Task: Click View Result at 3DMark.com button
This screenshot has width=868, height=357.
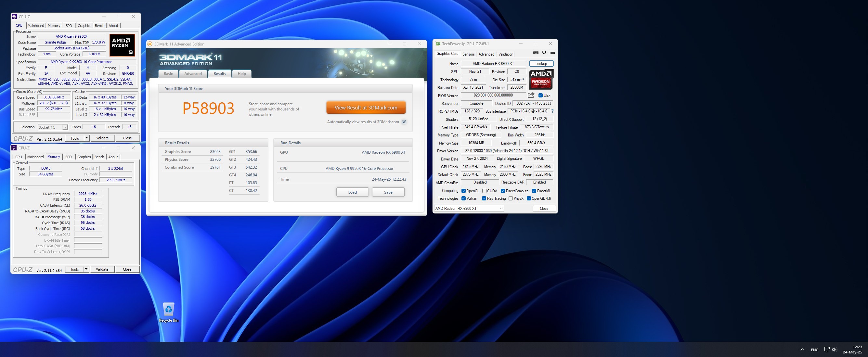Action: pyautogui.click(x=366, y=108)
